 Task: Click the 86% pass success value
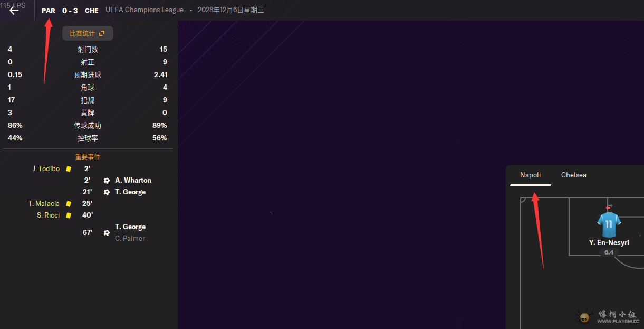point(15,126)
